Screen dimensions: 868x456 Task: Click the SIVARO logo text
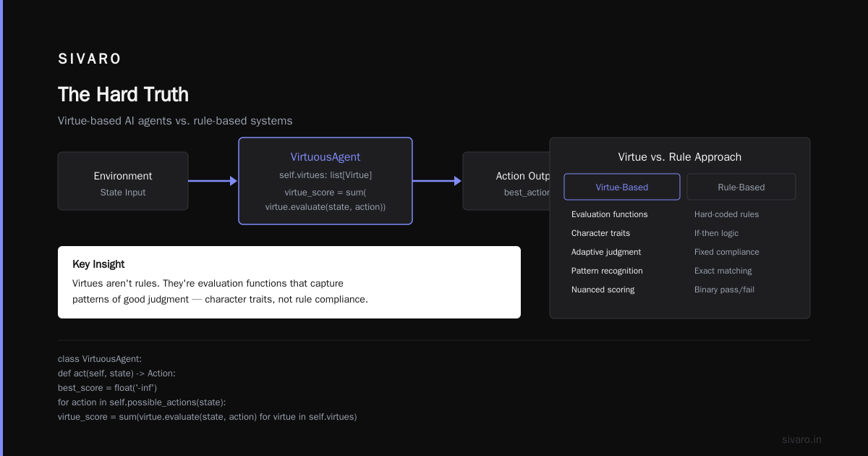(x=90, y=59)
